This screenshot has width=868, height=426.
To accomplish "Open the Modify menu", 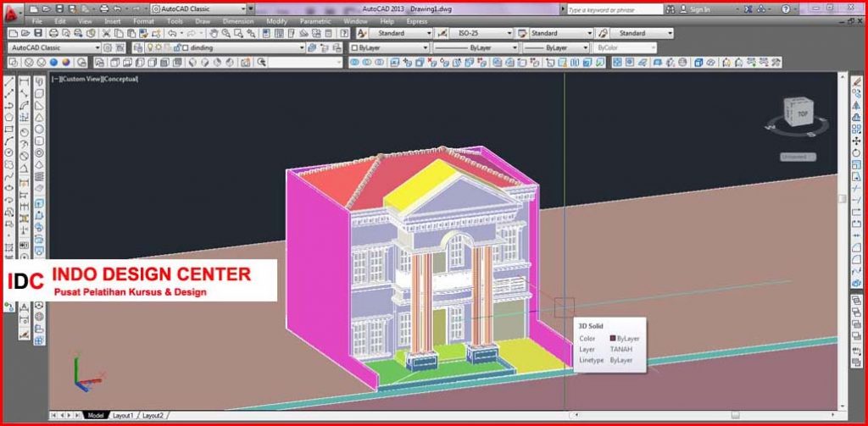I will pos(277,21).
